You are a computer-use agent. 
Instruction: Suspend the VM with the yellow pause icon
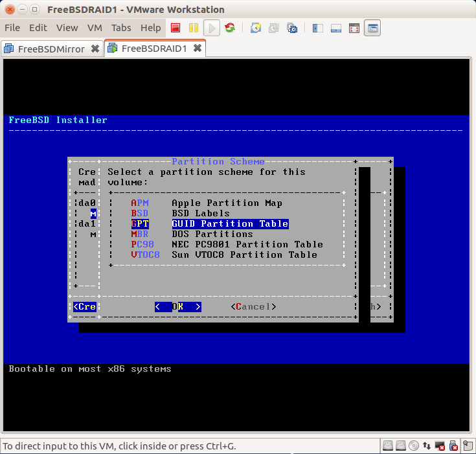[194, 28]
